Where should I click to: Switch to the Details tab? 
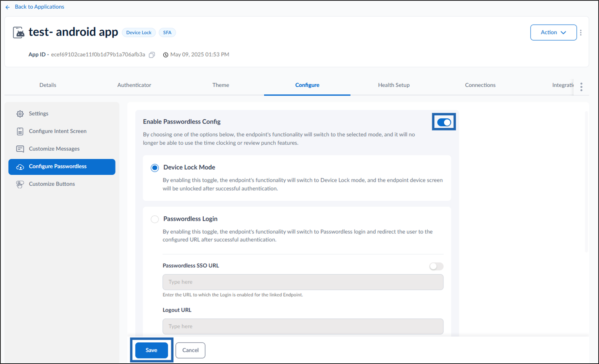click(x=48, y=85)
